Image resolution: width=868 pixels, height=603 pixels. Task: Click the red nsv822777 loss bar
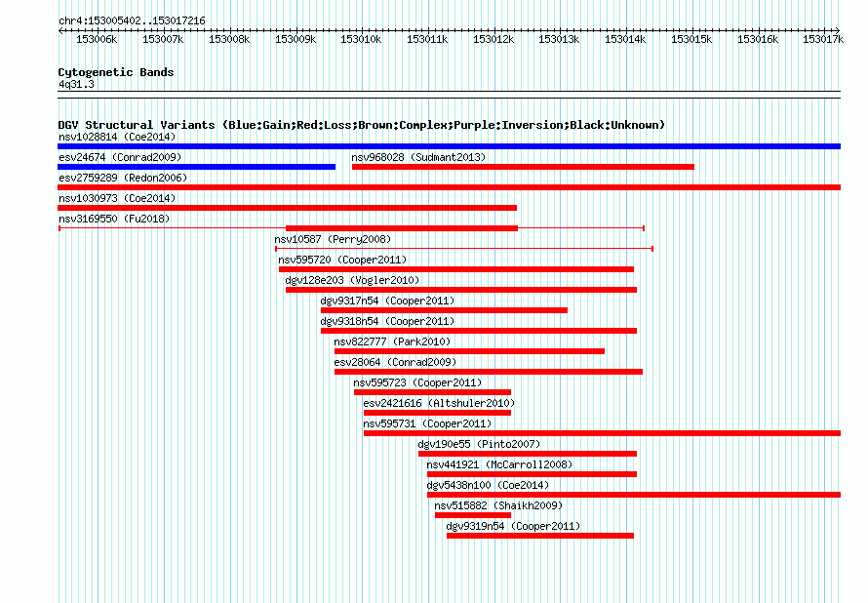click(469, 351)
